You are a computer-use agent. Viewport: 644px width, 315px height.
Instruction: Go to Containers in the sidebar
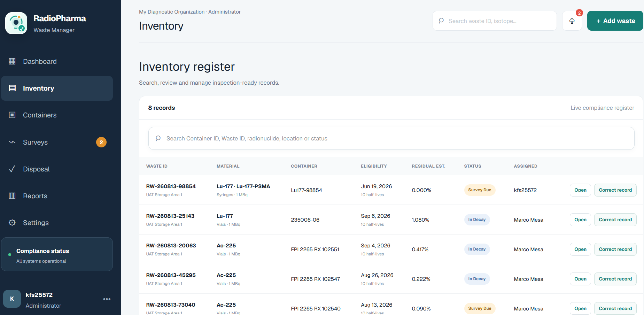coord(57,115)
